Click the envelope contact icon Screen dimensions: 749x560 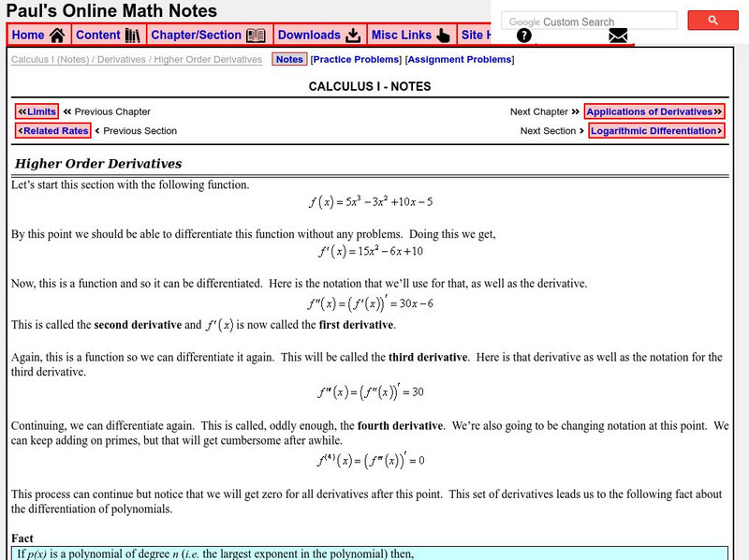pyautogui.click(x=618, y=36)
